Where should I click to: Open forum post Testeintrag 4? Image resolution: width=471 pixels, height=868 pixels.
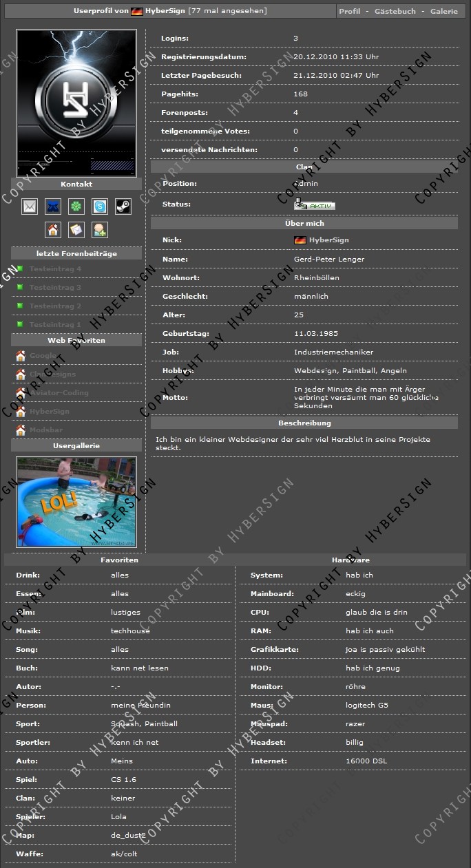click(x=55, y=269)
